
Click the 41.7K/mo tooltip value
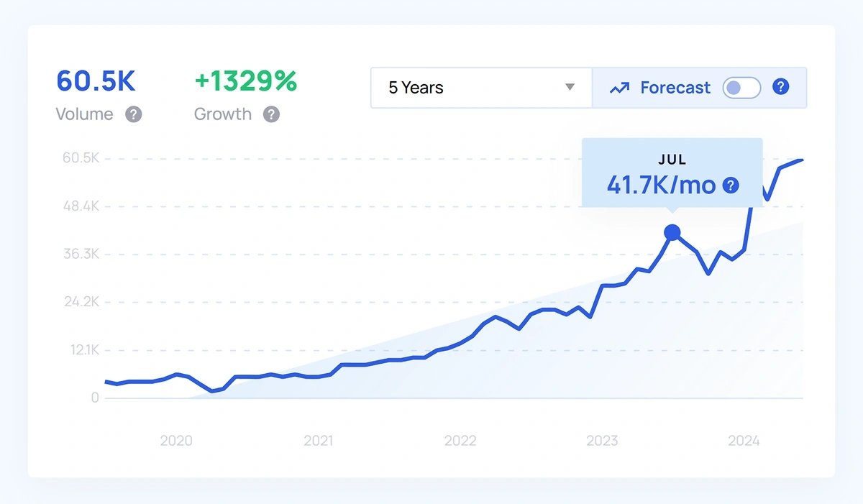[661, 185]
